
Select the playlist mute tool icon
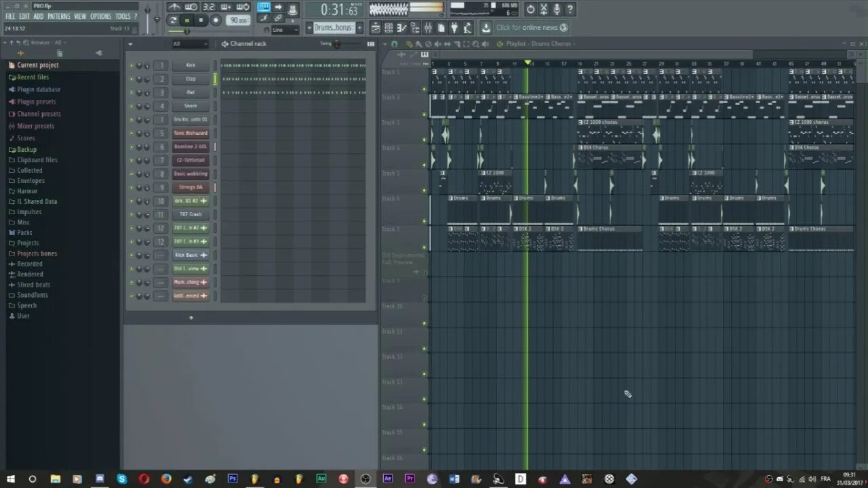click(x=437, y=44)
